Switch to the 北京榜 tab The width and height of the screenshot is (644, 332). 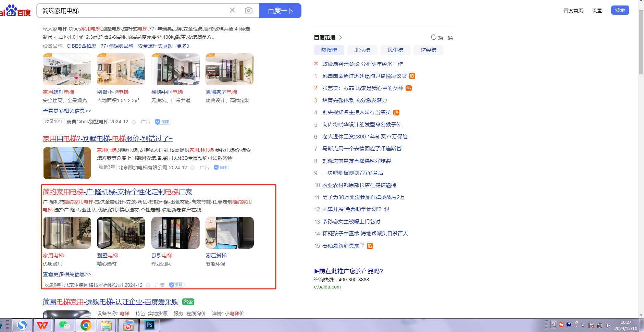362,50
